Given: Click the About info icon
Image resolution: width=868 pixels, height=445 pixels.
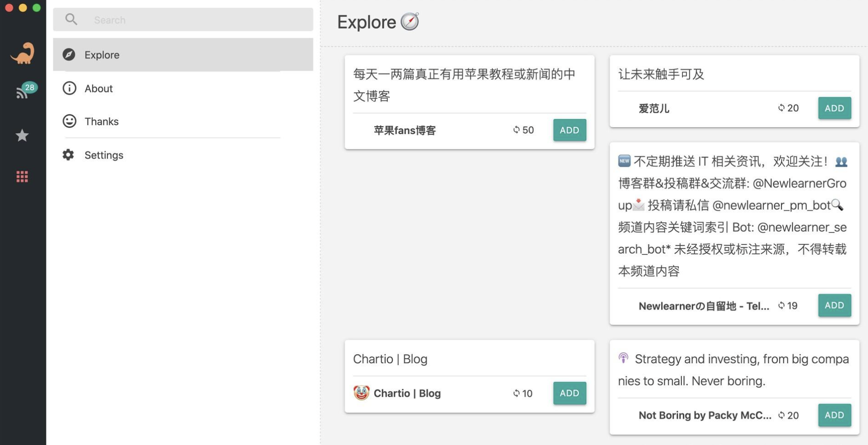Looking at the screenshot, I should [68, 88].
